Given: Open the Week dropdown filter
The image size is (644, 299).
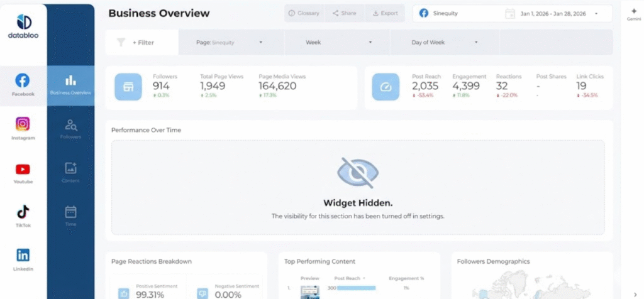Looking at the screenshot, I should 338,43.
